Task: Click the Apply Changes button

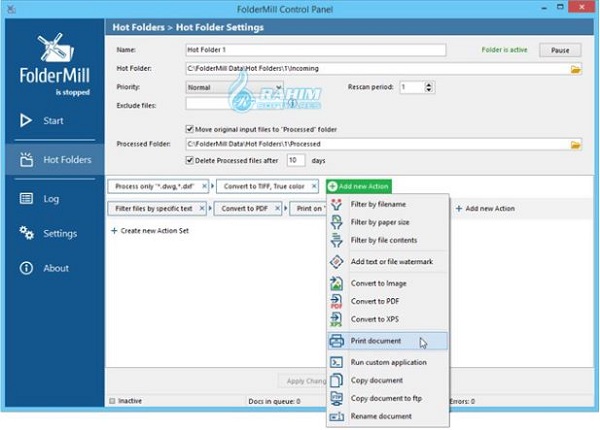Action: [x=303, y=381]
